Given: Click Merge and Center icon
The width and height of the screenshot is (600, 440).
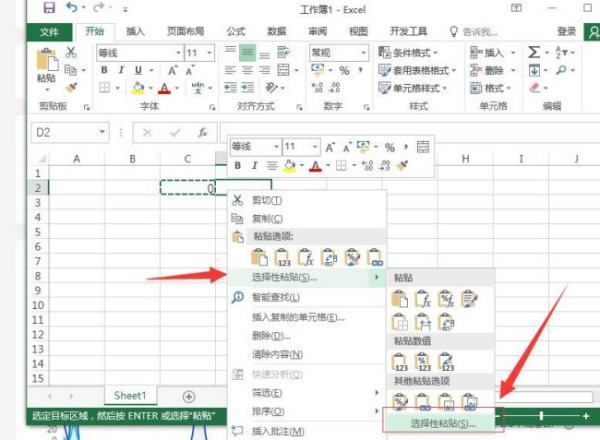Looking at the screenshot, I should pos(284,70).
